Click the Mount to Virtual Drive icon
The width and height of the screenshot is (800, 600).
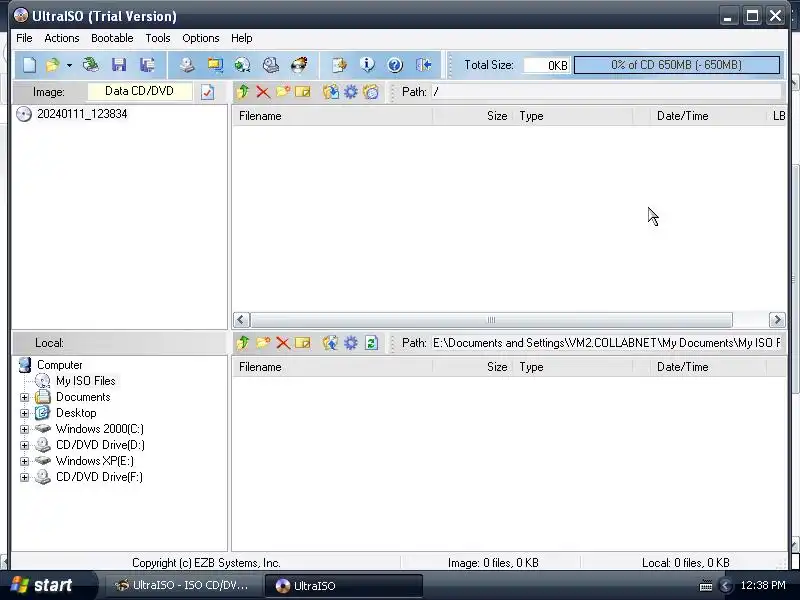tap(270, 65)
